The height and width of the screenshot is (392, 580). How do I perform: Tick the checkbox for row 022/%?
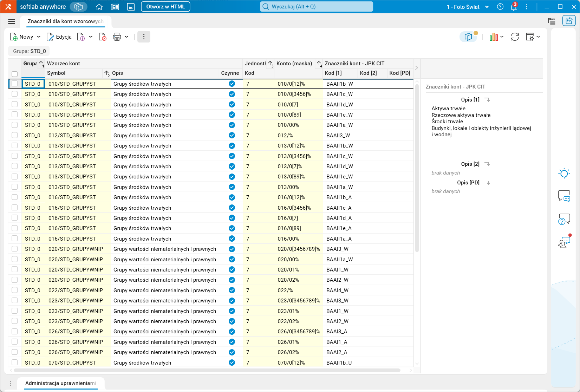pos(14,290)
